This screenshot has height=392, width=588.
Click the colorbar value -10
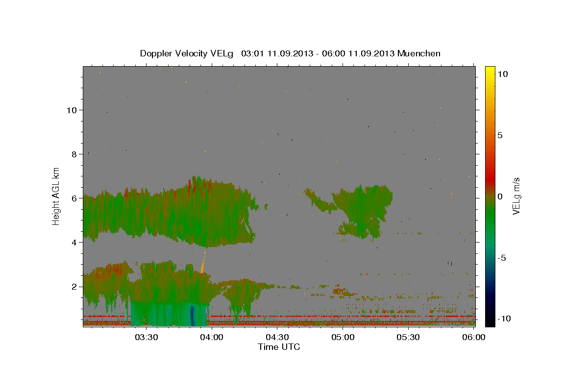pos(504,319)
